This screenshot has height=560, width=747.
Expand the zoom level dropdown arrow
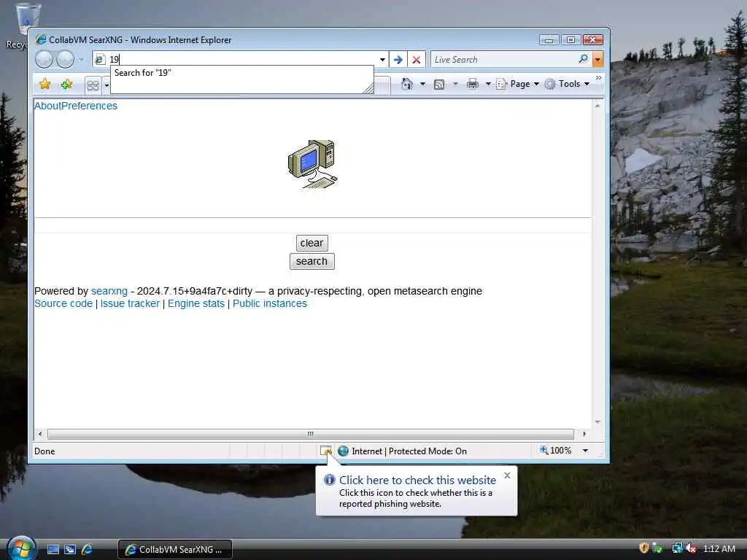[586, 451]
